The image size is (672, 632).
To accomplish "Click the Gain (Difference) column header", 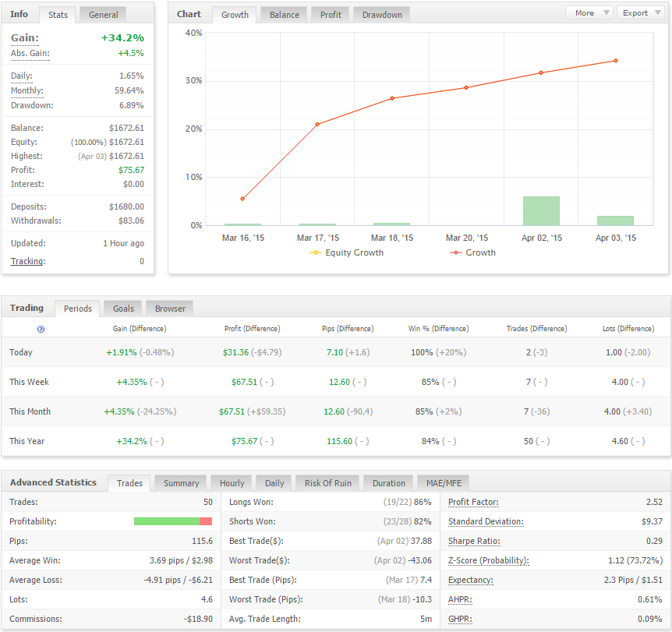I will pyautogui.click(x=140, y=329).
